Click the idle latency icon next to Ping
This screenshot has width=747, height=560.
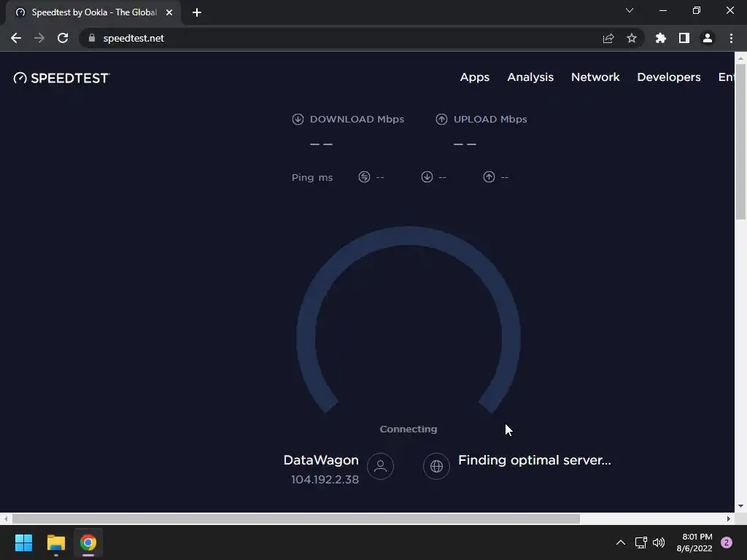(365, 177)
